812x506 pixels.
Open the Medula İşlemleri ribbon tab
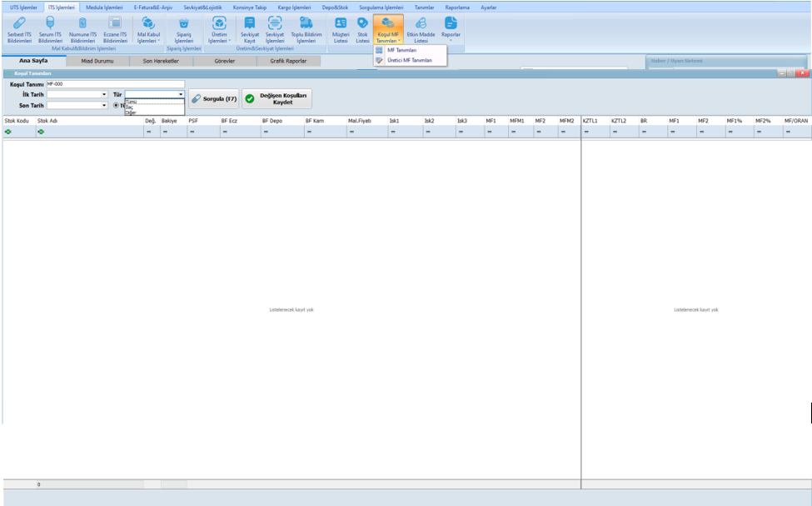104,7
